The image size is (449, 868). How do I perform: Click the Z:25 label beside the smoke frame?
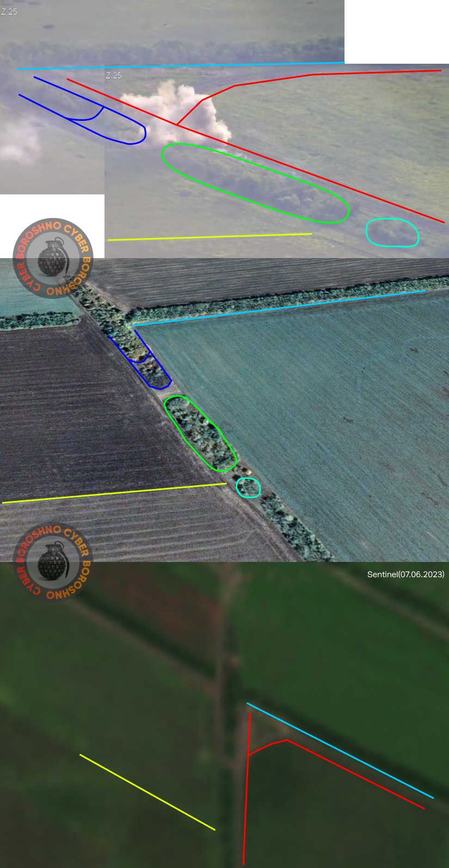(114, 76)
